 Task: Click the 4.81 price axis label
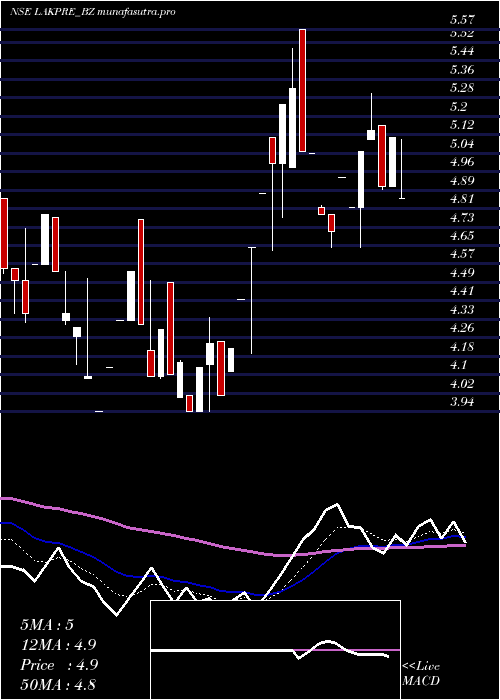[x=462, y=199]
